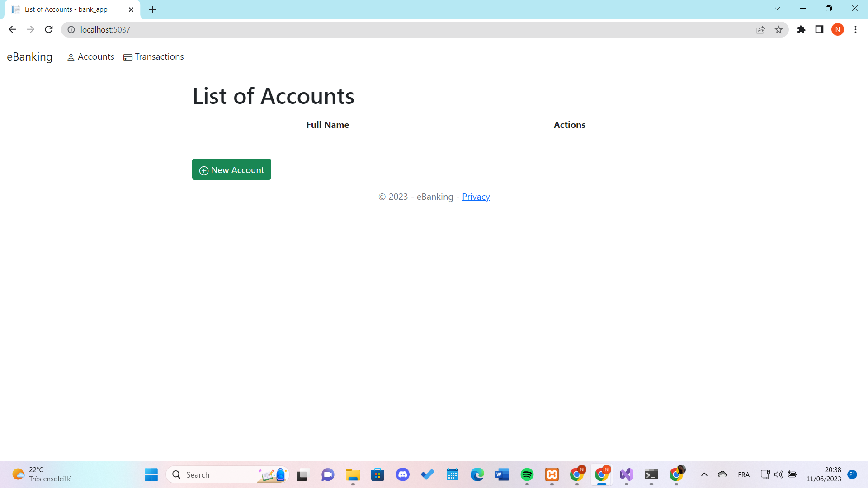Show hidden system tray icons chevron
The image size is (868, 488).
704,474
